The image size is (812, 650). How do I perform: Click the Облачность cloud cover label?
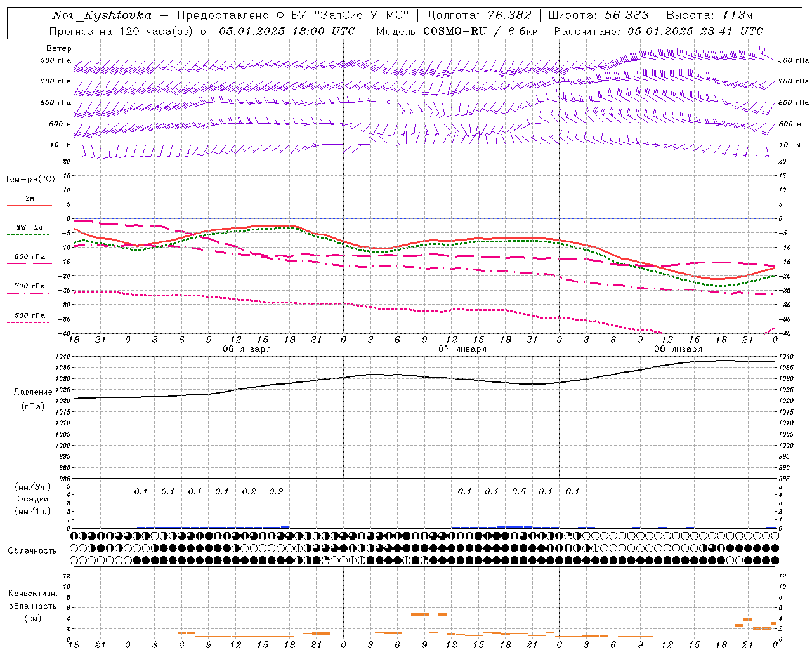click(x=32, y=550)
